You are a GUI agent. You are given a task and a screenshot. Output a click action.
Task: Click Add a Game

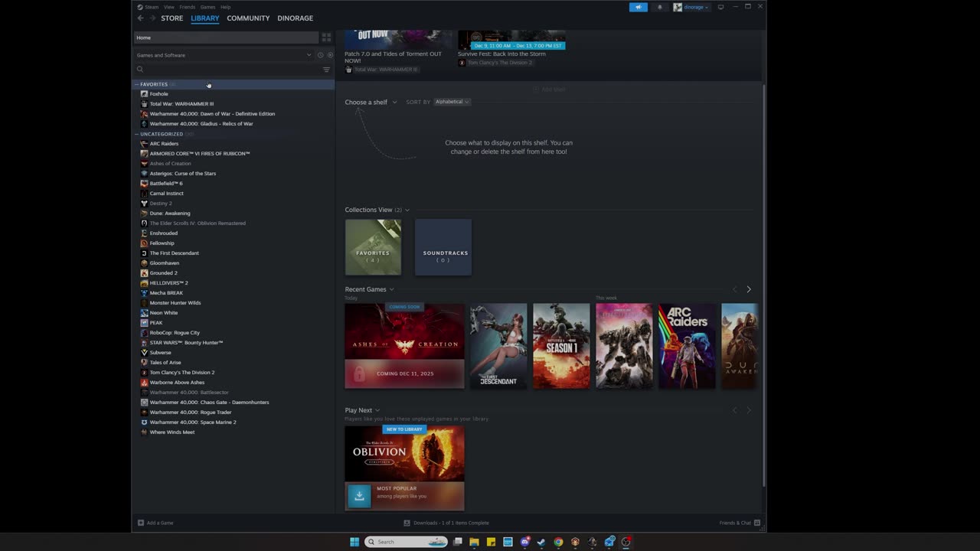click(x=155, y=523)
